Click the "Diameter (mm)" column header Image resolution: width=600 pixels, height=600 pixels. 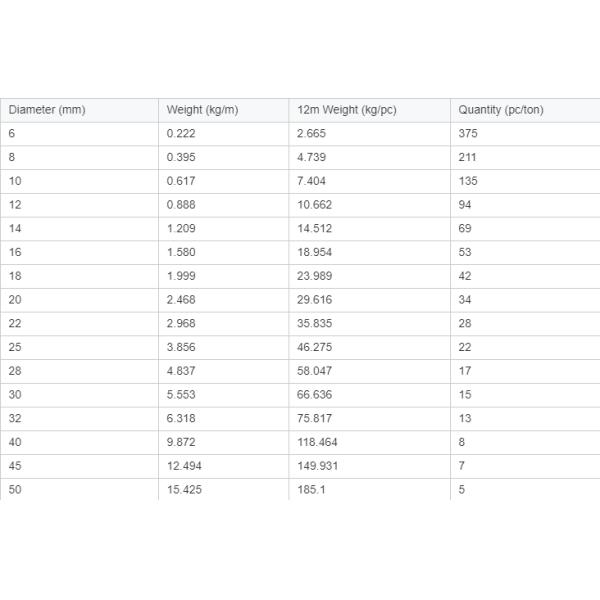coord(47,110)
